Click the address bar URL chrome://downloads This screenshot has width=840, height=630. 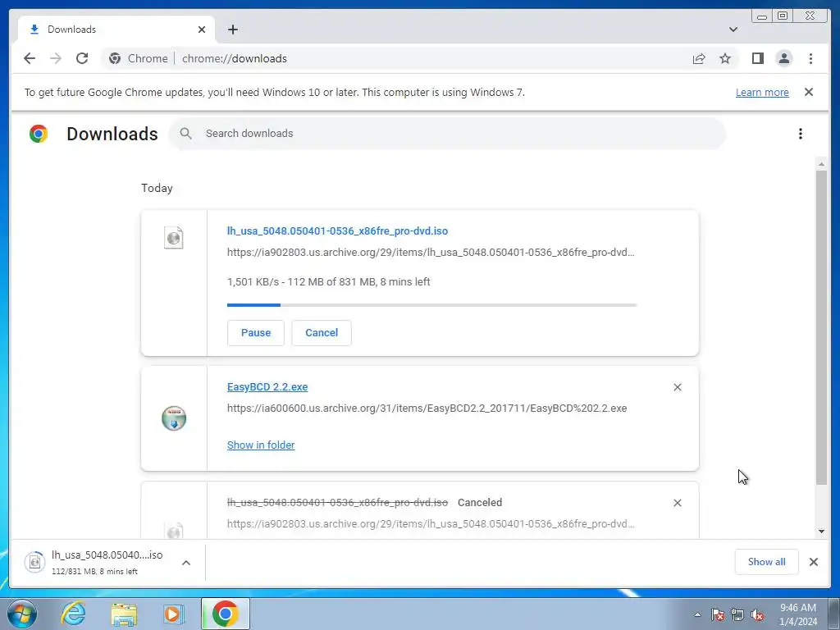(x=234, y=58)
